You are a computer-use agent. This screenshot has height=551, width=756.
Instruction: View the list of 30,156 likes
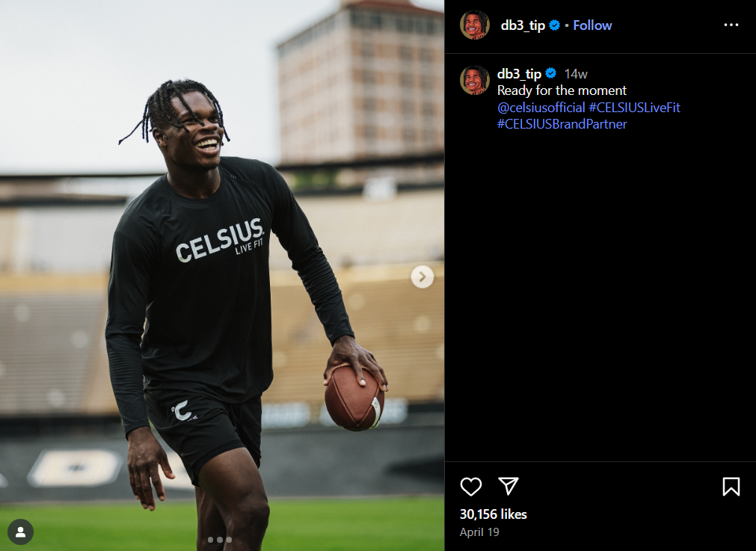point(494,514)
